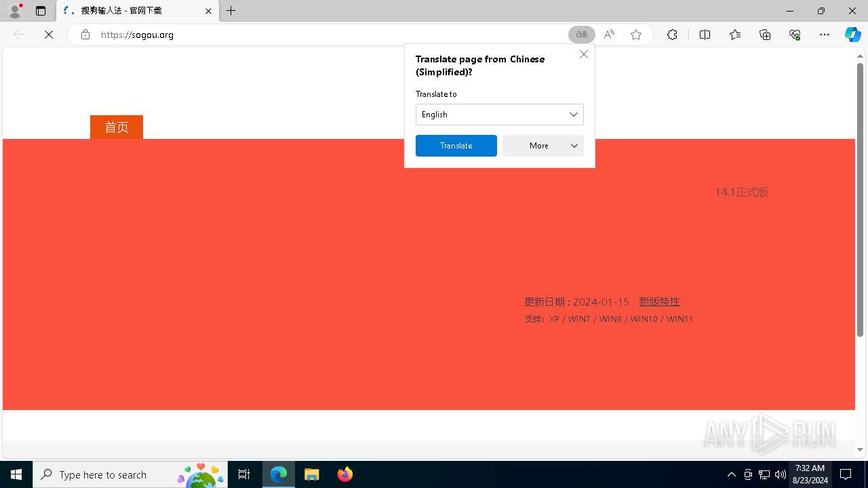868x488 pixels.
Task: Launch Firefox from taskbar
Action: point(344,474)
